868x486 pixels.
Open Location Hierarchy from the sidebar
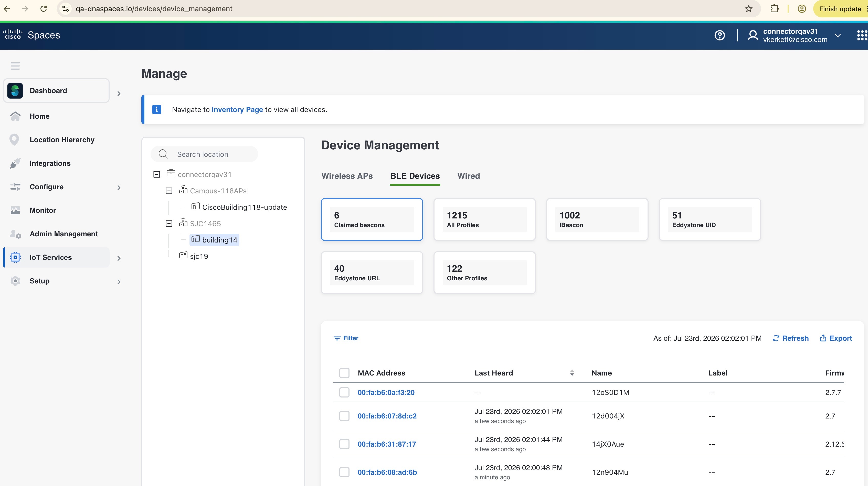(62, 140)
